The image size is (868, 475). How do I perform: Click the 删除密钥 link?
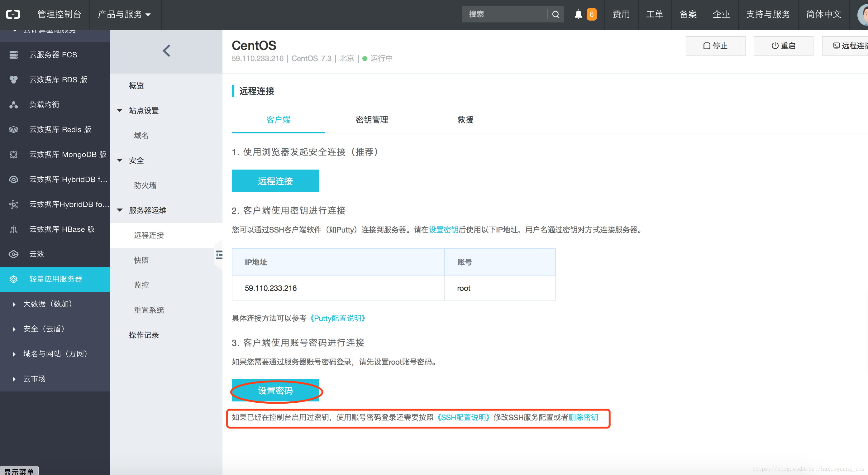pos(583,417)
